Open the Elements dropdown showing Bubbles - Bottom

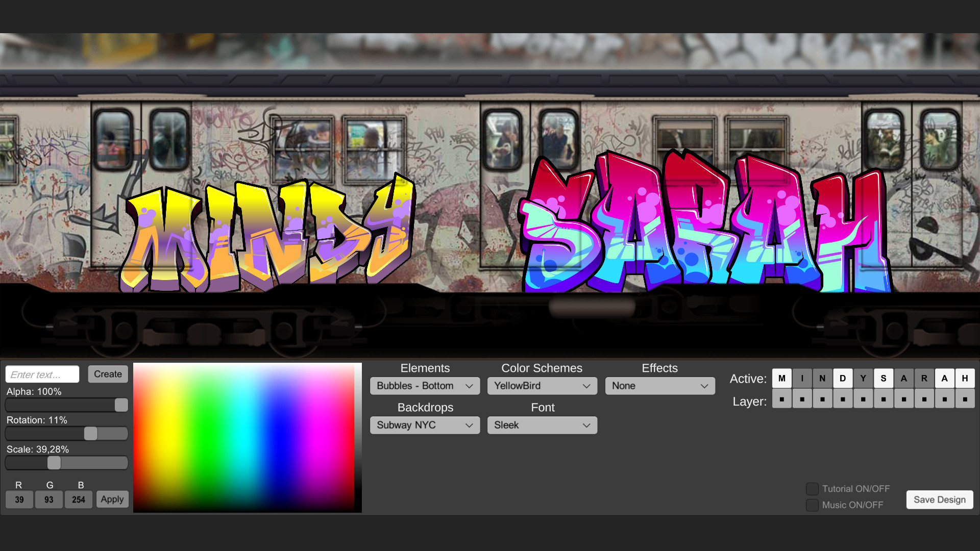point(424,386)
